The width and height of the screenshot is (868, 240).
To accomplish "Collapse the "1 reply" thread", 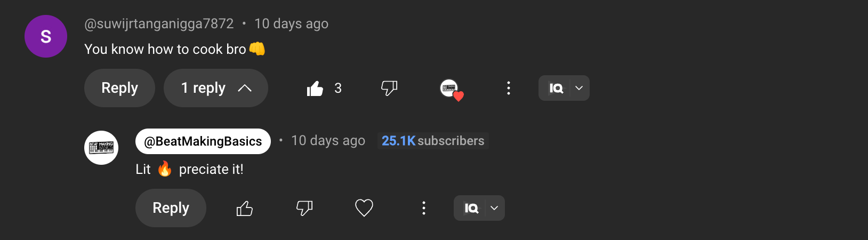I will [216, 88].
